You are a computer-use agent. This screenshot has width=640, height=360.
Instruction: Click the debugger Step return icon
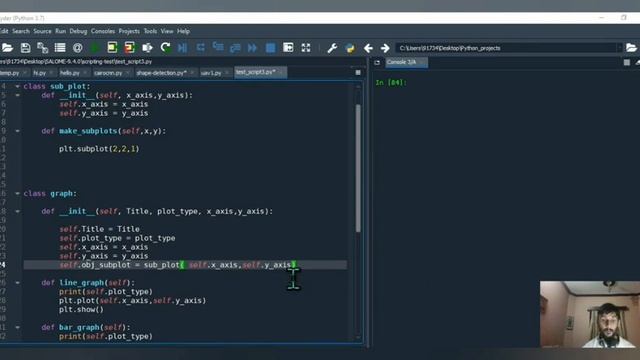(235, 48)
